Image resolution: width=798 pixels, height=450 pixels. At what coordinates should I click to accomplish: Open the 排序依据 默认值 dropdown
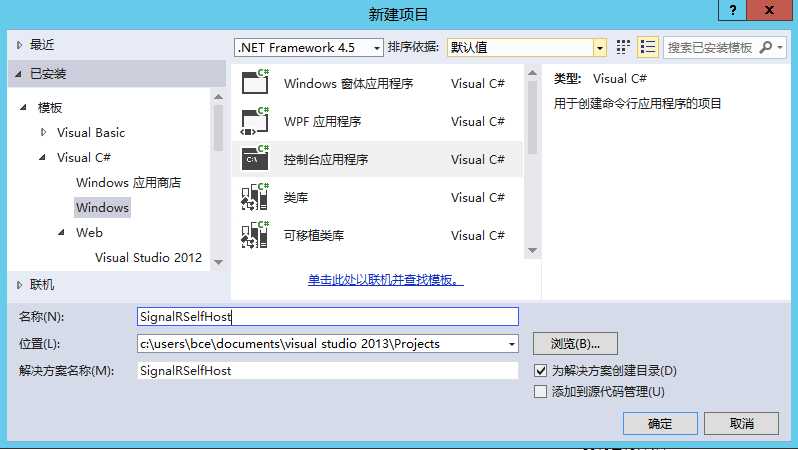point(527,47)
